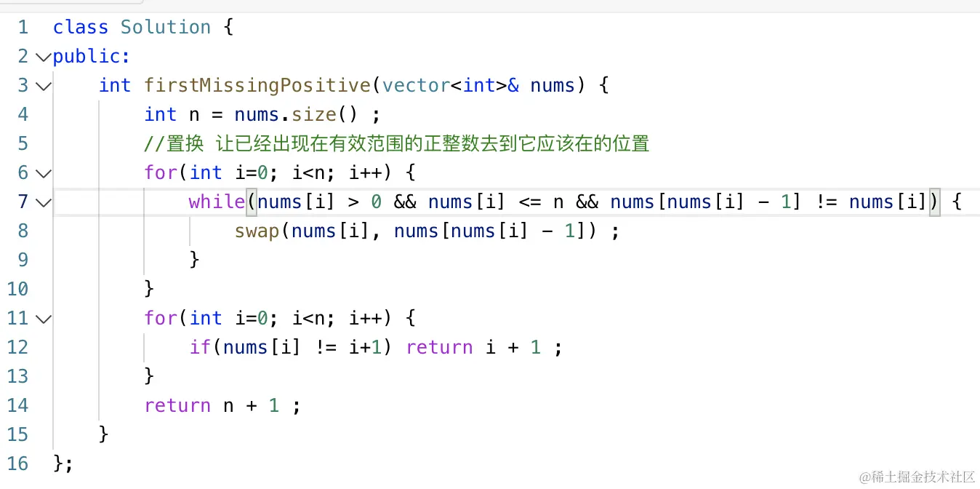Click line number 1 in gutter
This screenshot has height=489, width=980.
tap(23, 28)
